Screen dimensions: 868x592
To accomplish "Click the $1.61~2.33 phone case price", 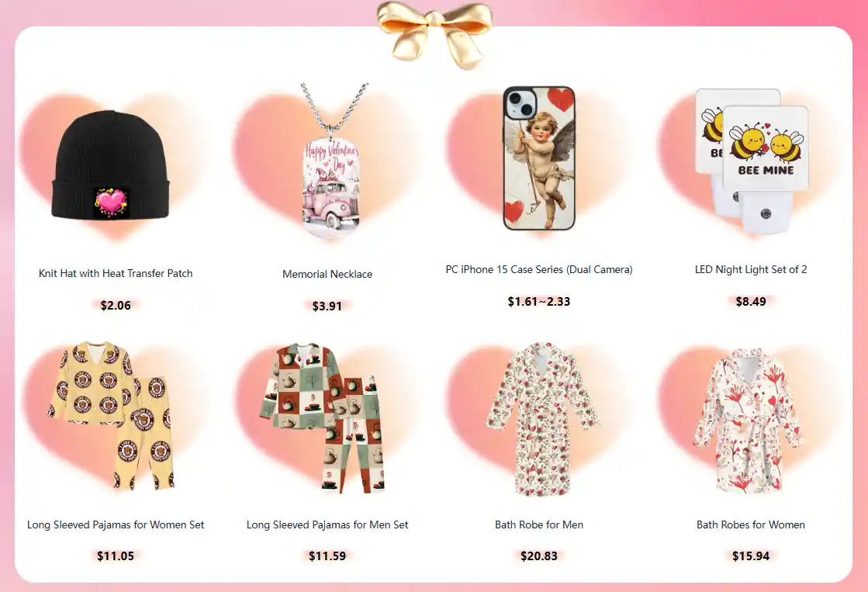I will 538,301.
